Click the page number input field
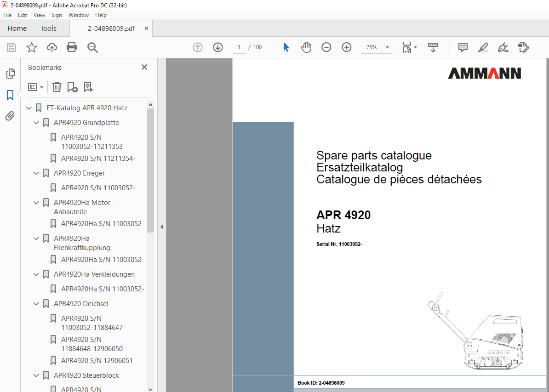Image resolution: width=549 pixels, height=392 pixels. (239, 47)
